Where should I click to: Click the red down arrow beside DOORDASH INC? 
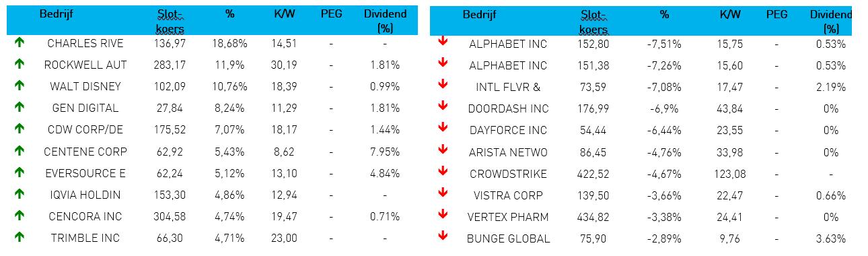443,106
